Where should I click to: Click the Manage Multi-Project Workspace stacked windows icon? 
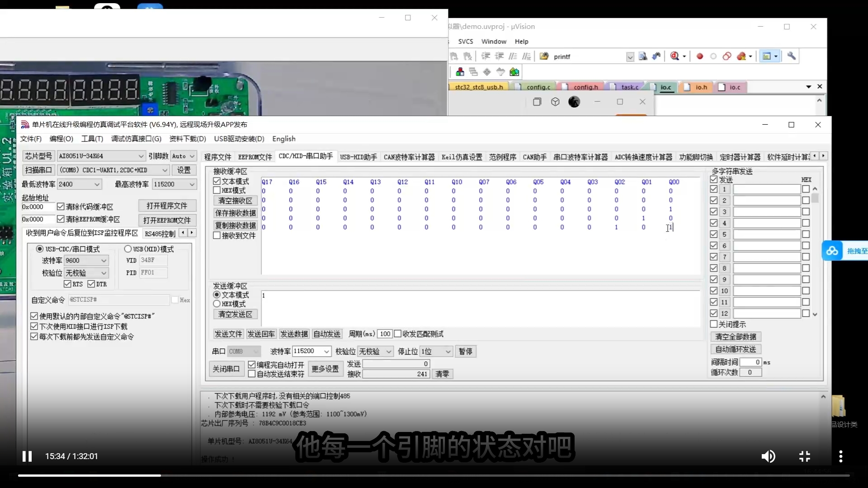[473, 72]
